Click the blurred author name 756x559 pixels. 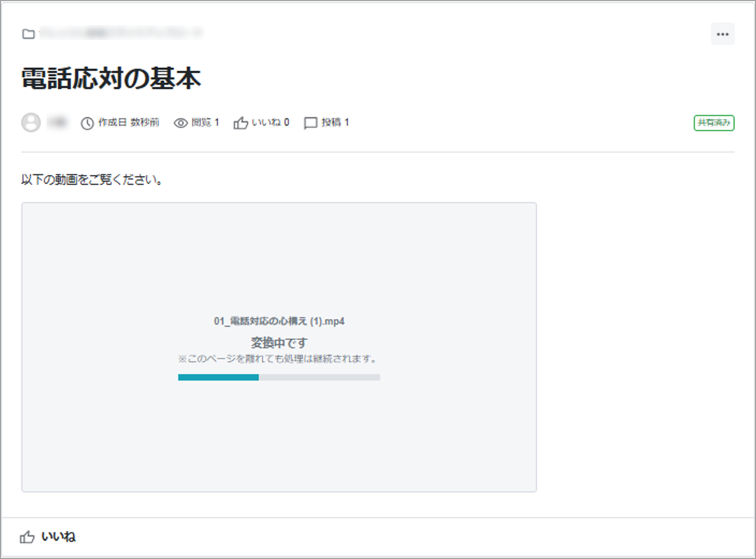pyautogui.click(x=58, y=122)
